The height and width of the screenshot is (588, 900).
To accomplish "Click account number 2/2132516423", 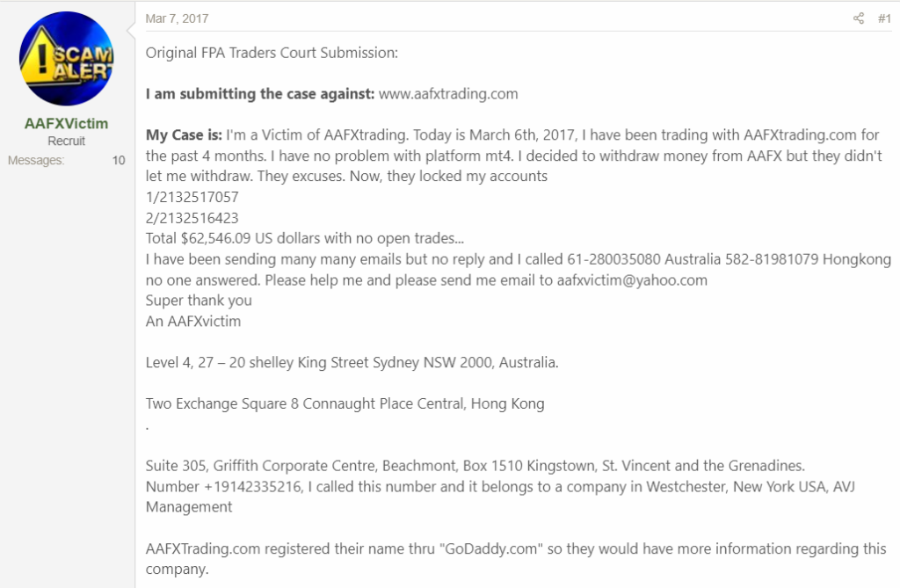I will (x=192, y=218).
